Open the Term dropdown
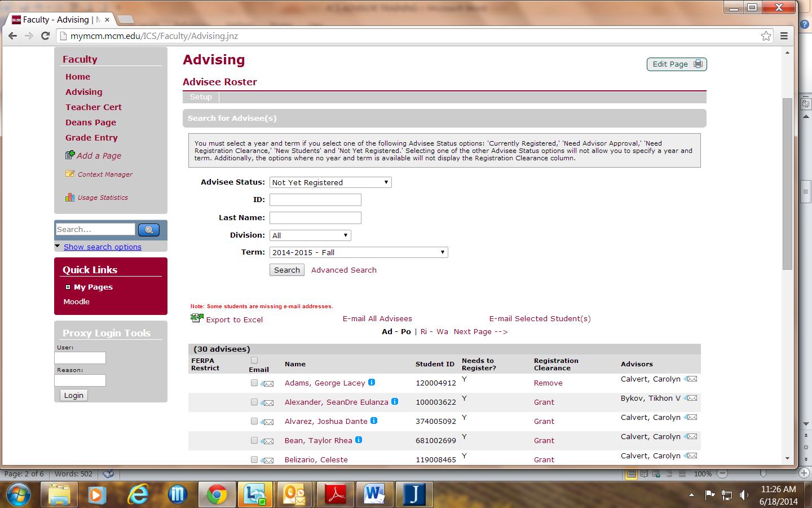The width and height of the screenshot is (812, 508). pyautogui.click(x=359, y=252)
